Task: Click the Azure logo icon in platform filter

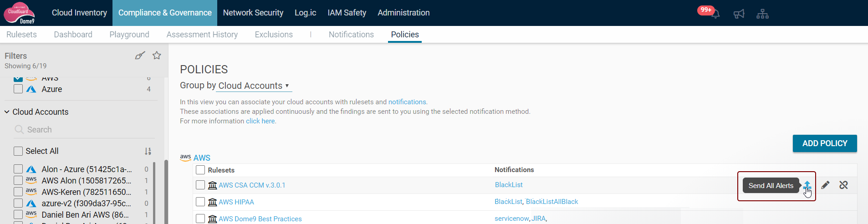Action: pos(31,89)
